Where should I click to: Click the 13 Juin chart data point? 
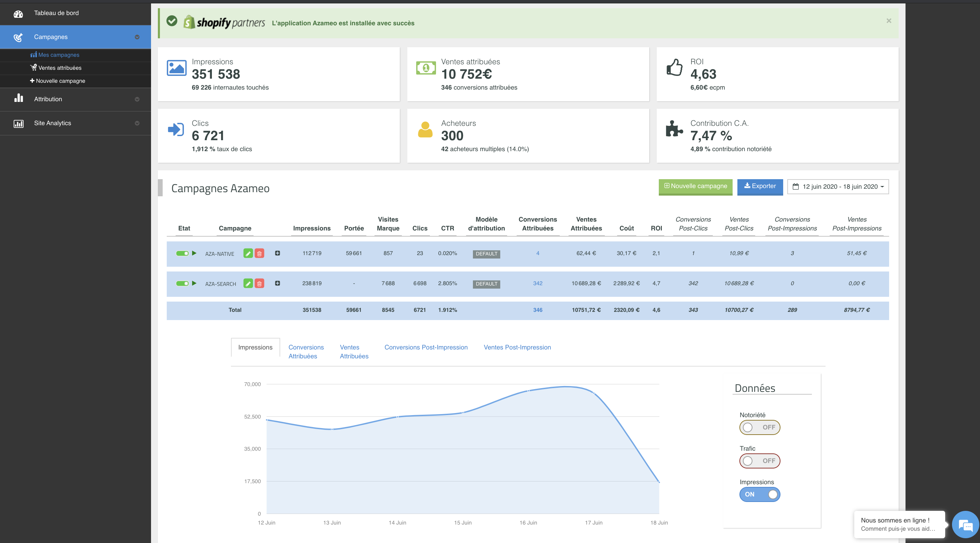point(332,429)
